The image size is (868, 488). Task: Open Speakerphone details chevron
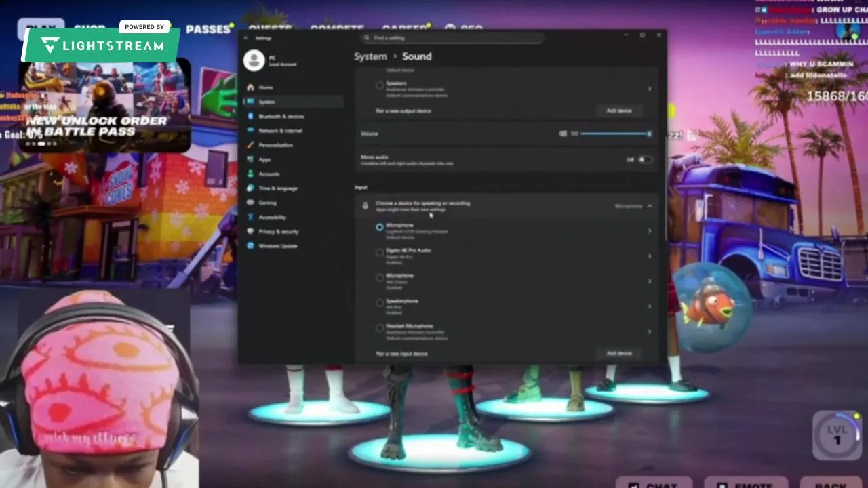[650, 306]
